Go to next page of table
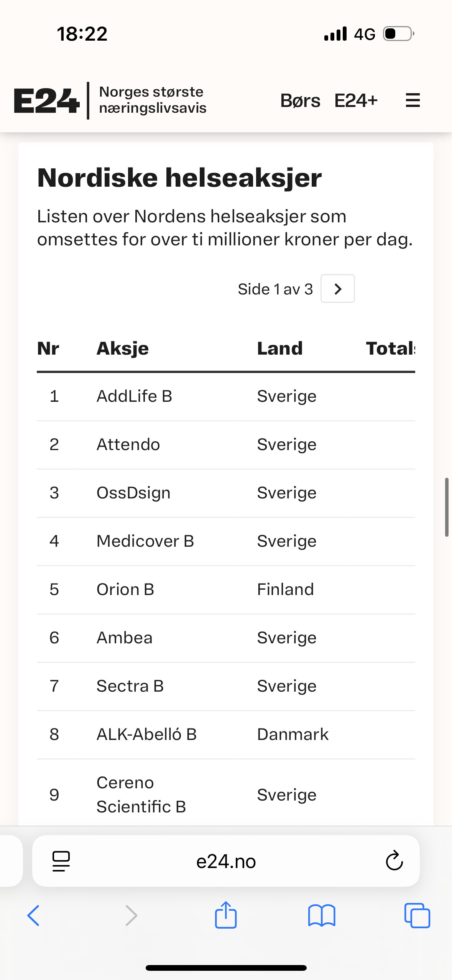 point(337,289)
